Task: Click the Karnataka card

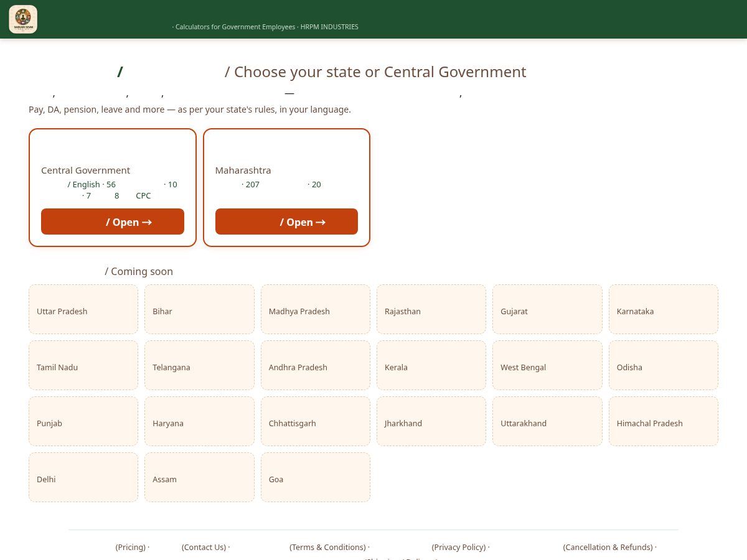Action: coord(664,309)
